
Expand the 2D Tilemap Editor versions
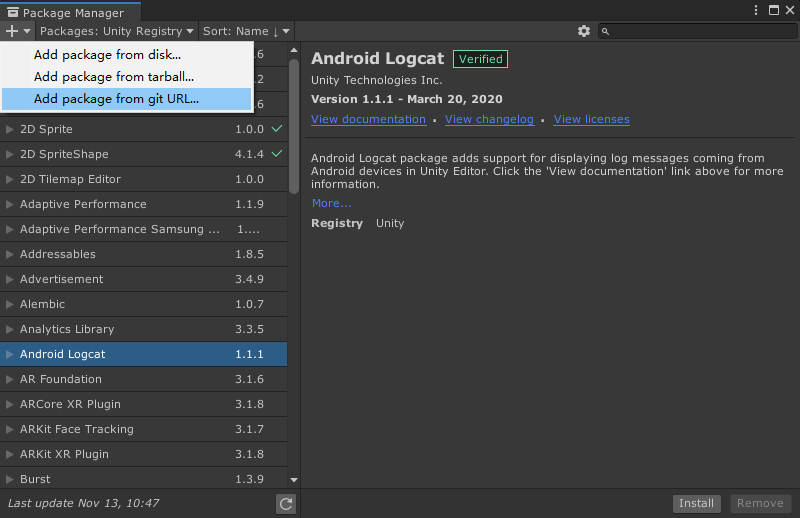pyautogui.click(x=9, y=179)
